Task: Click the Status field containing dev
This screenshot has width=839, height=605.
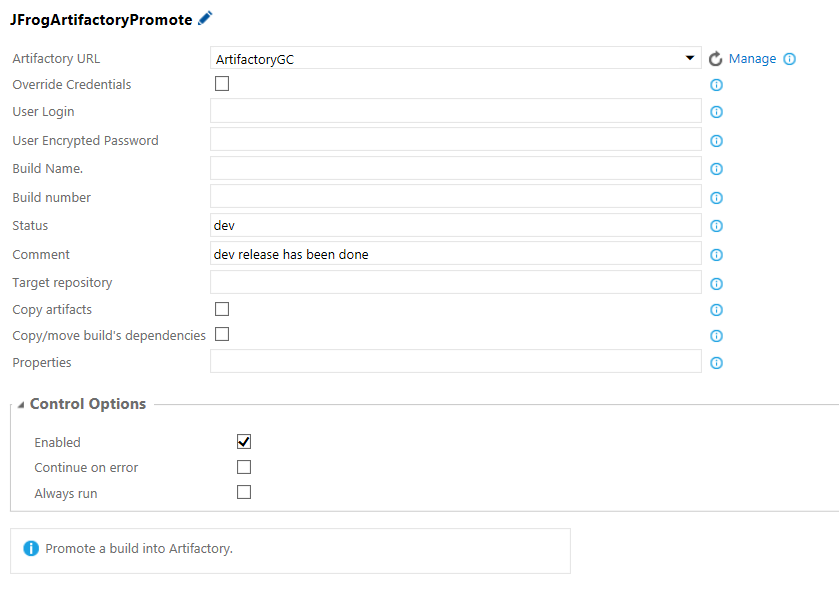Action: click(455, 225)
